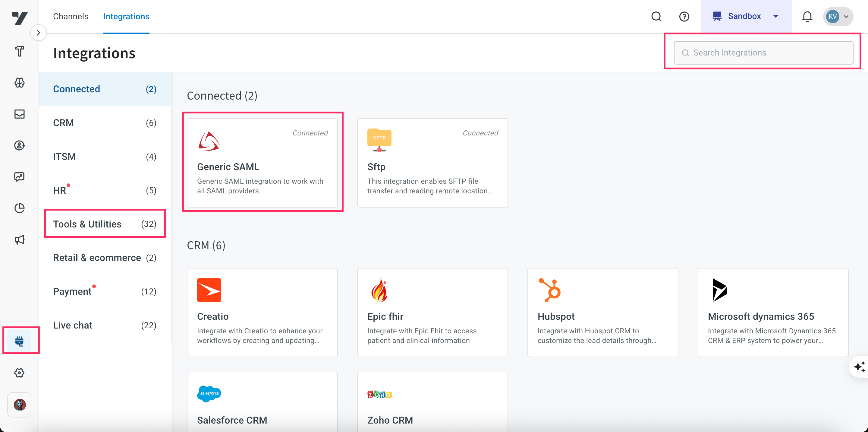Image resolution: width=868 pixels, height=432 pixels.
Task: Open the KV user profile dropdown
Action: point(838,16)
